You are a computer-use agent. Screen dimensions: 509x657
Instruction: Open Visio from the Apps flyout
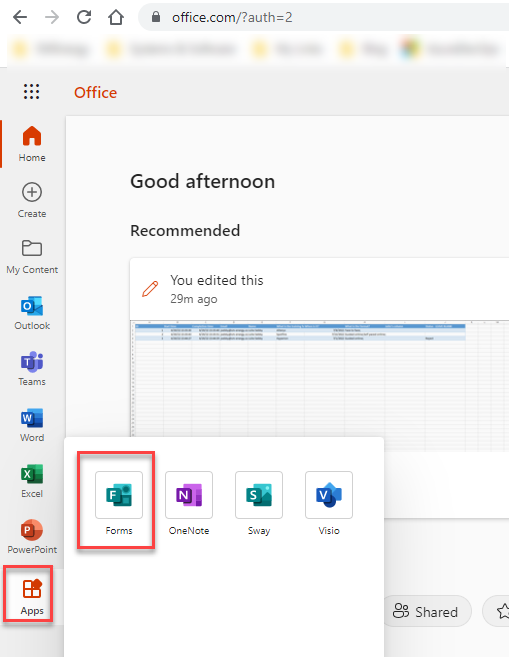tap(329, 502)
